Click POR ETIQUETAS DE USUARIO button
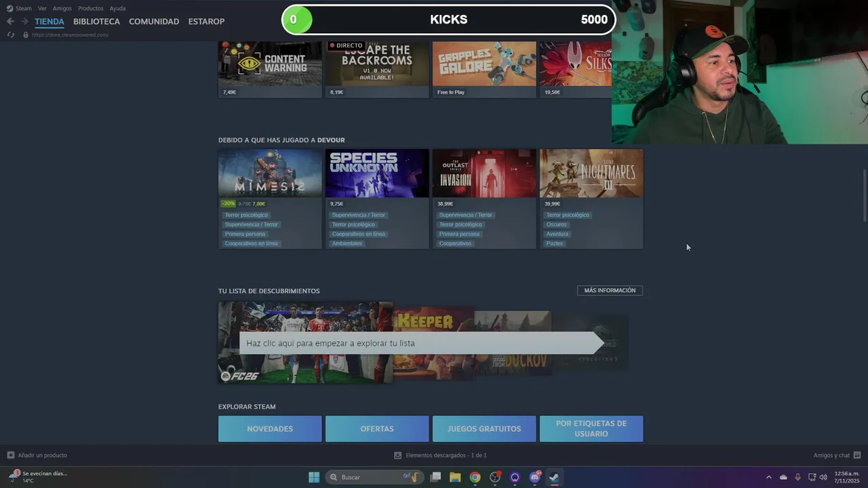Screen dimensions: 868x488 pos(591,429)
